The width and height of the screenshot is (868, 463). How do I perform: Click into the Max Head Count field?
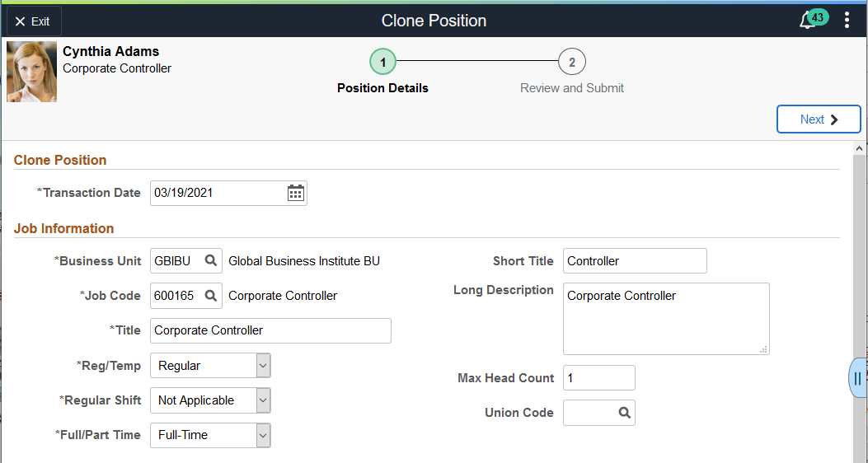pyautogui.click(x=599, y=378)
